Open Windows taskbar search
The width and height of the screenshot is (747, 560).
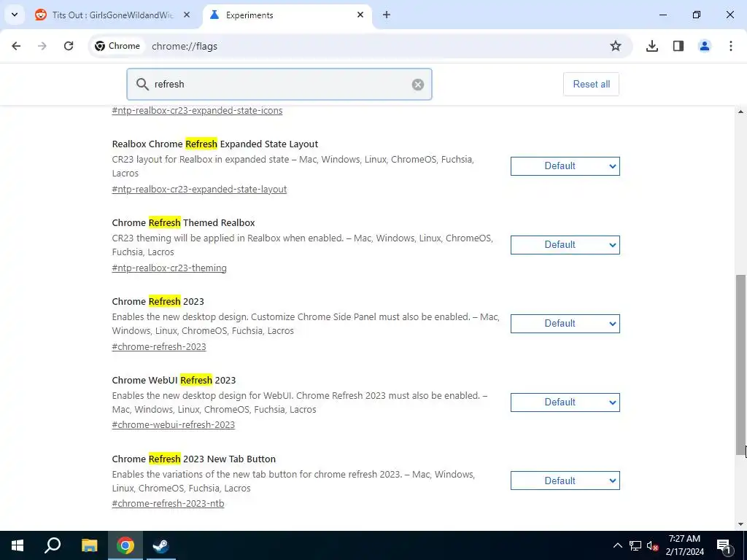tap(53, 545)
